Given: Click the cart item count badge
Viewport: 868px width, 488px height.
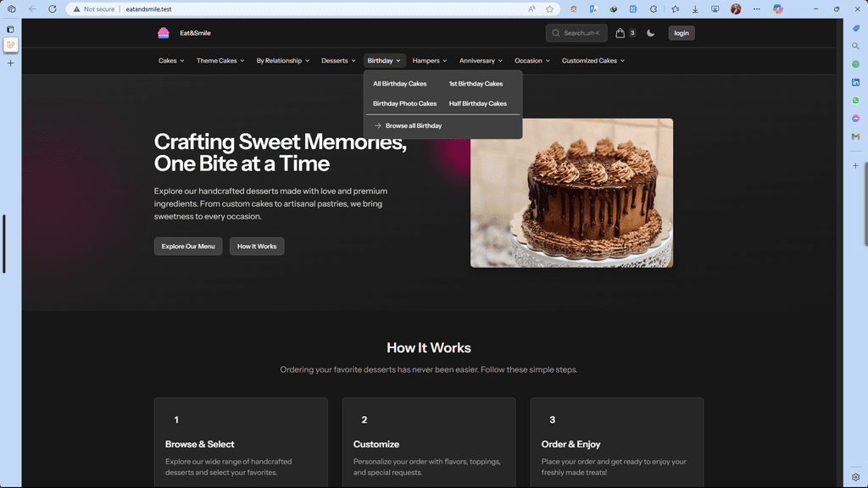Looking at the screenshot, I should coord(632,33).
